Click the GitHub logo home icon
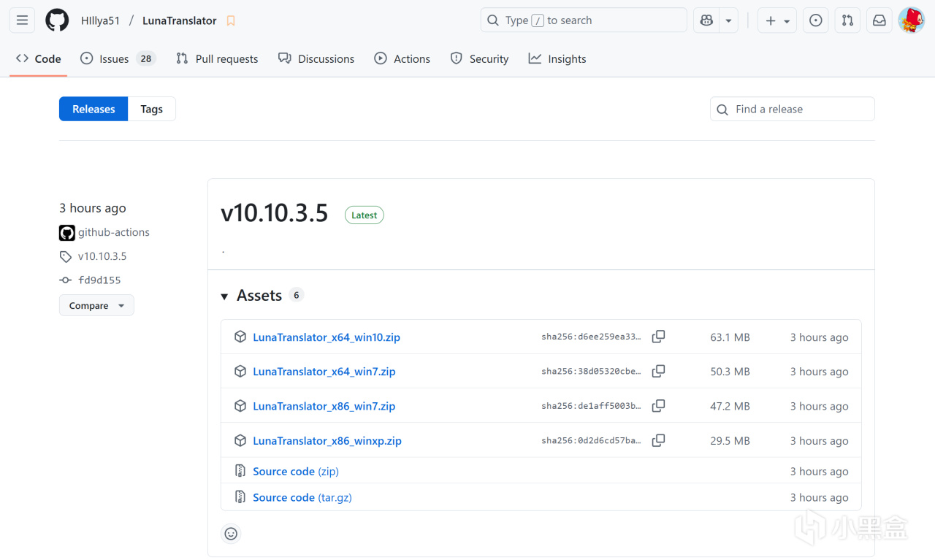 57,20
